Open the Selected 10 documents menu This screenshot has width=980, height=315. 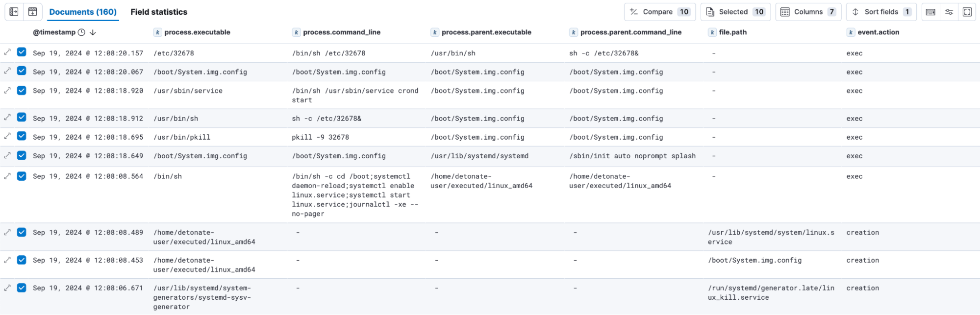(x=735, y=12)
